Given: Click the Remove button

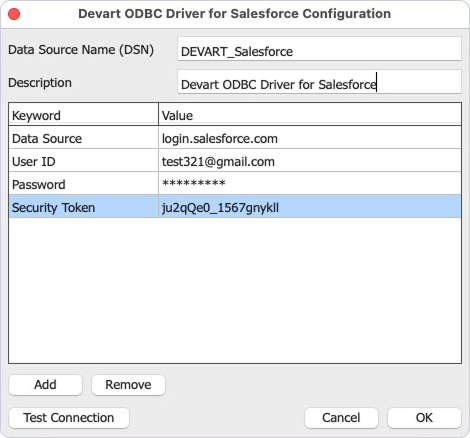Looking at the screenshot, I should click(128, 385).
